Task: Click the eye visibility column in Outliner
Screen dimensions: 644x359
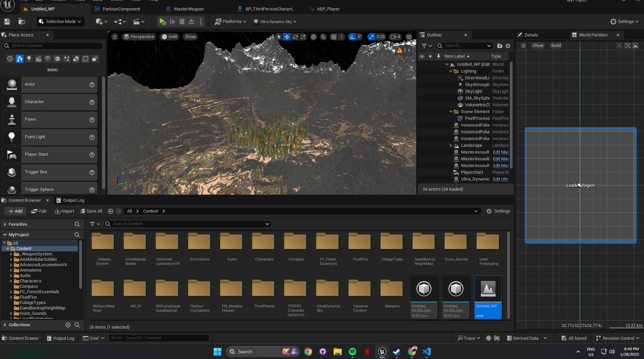Action: [x=422, y=56]
